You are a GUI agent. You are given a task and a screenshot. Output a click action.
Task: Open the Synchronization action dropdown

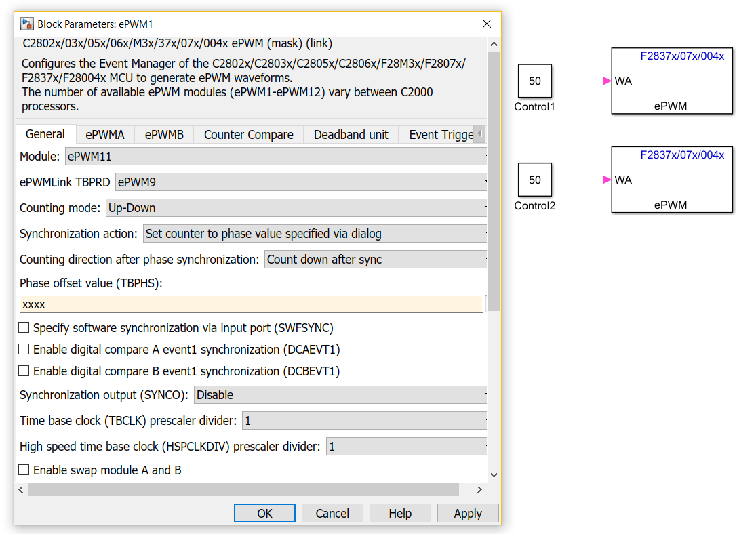click(315, 234)
